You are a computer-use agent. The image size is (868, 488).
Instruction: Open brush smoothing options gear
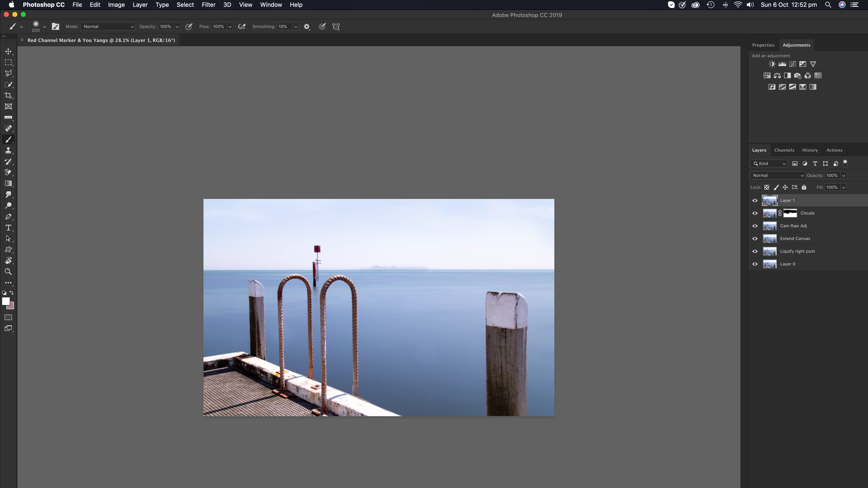pos(307,27)
